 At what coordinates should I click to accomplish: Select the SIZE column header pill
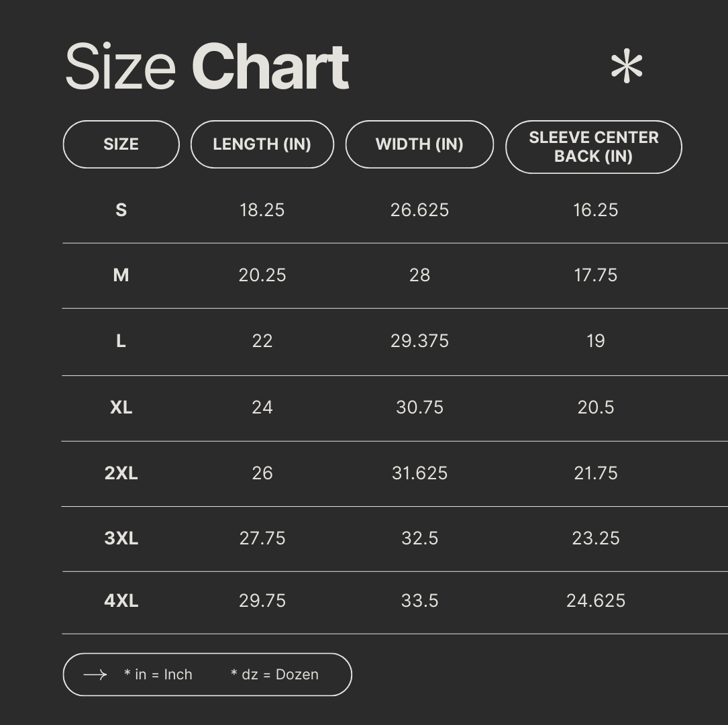tap(121, 144)
